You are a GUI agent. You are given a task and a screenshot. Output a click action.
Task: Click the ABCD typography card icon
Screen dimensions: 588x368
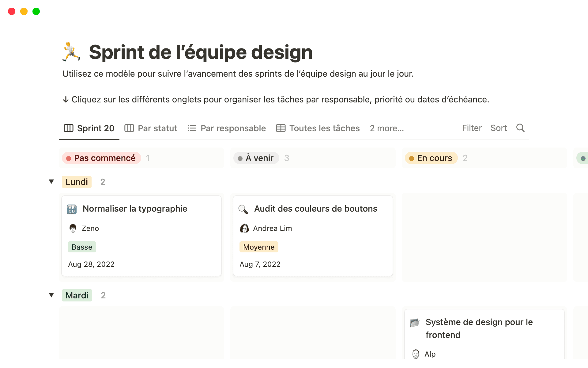[72, 209]
